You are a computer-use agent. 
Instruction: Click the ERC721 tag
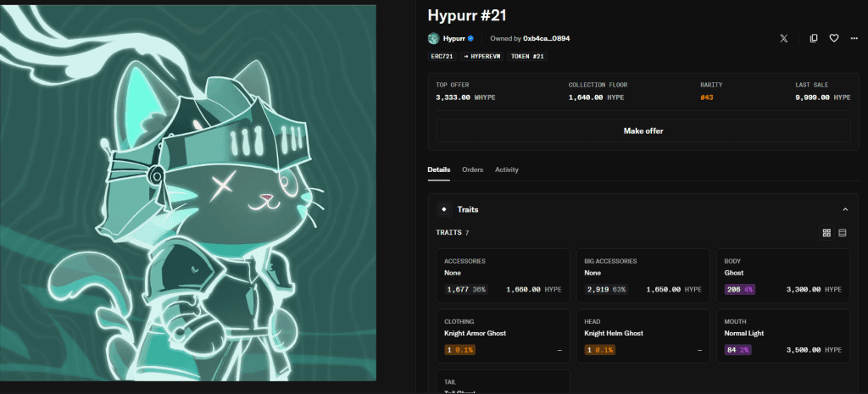442,57
